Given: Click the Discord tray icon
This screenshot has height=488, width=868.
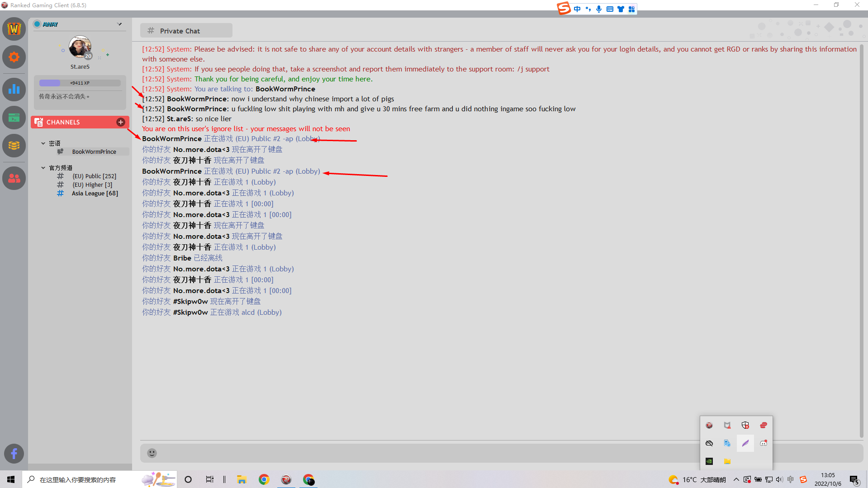Looking at the screenshot, I should point(764,443).
